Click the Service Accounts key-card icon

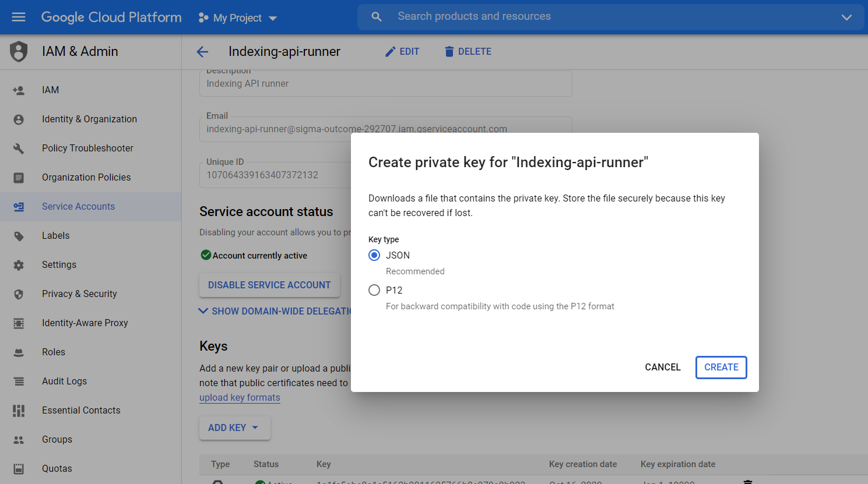click(x=19, y=207)
